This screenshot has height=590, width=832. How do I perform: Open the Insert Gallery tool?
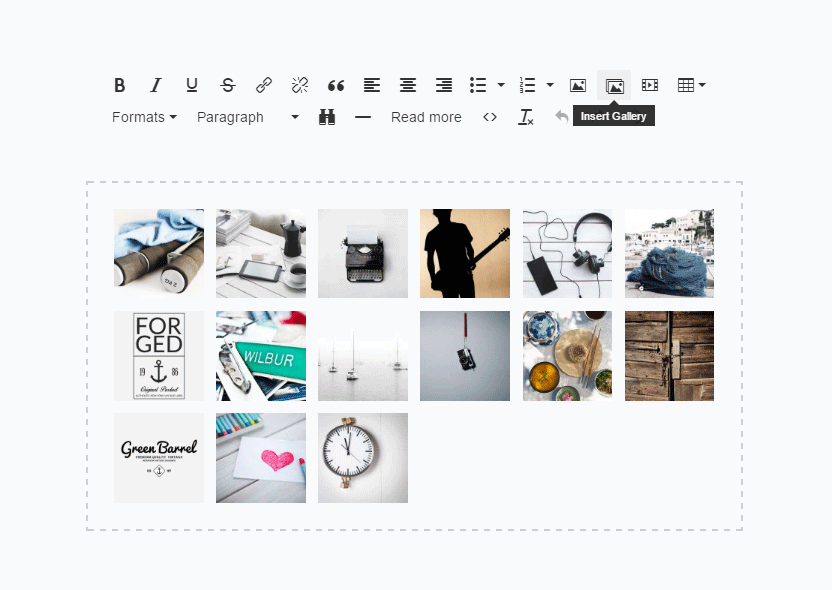(x=613, y=85)
